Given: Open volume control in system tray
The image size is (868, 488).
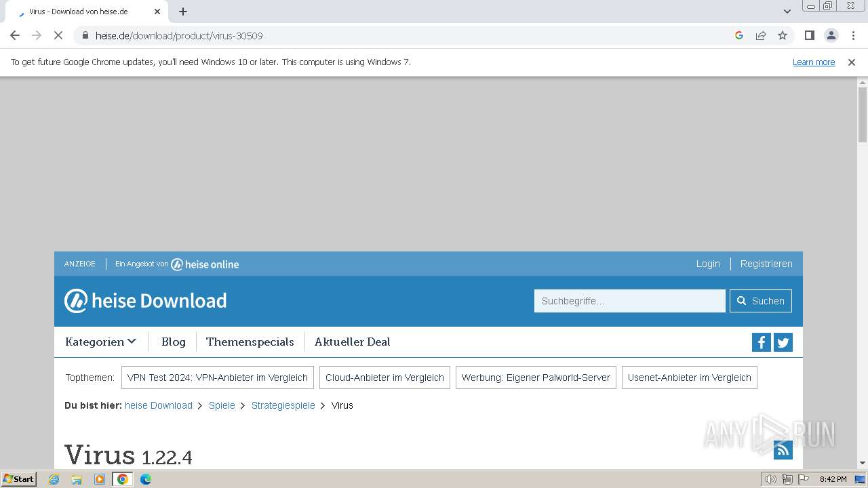Looking at the screenshot, I should [771, 479].
